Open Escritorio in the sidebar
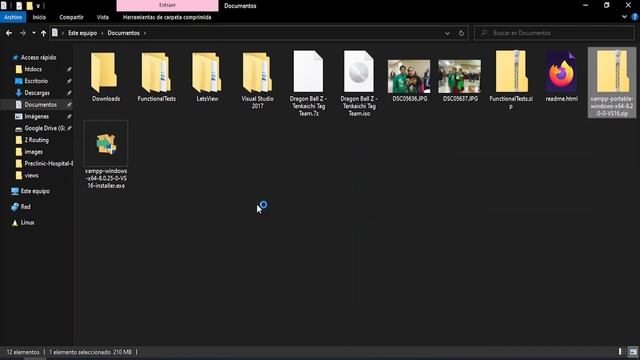 coord(36,81)
